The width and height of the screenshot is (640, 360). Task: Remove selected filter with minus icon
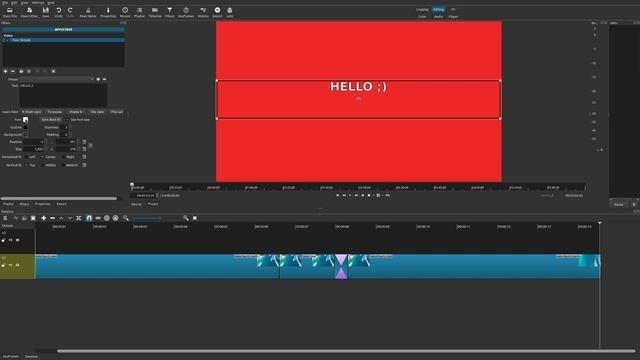point(13,71)
